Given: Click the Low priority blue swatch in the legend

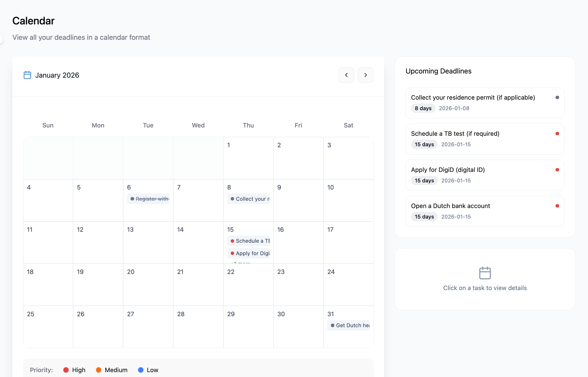Looking at the screenshot, I should [141, 370].
